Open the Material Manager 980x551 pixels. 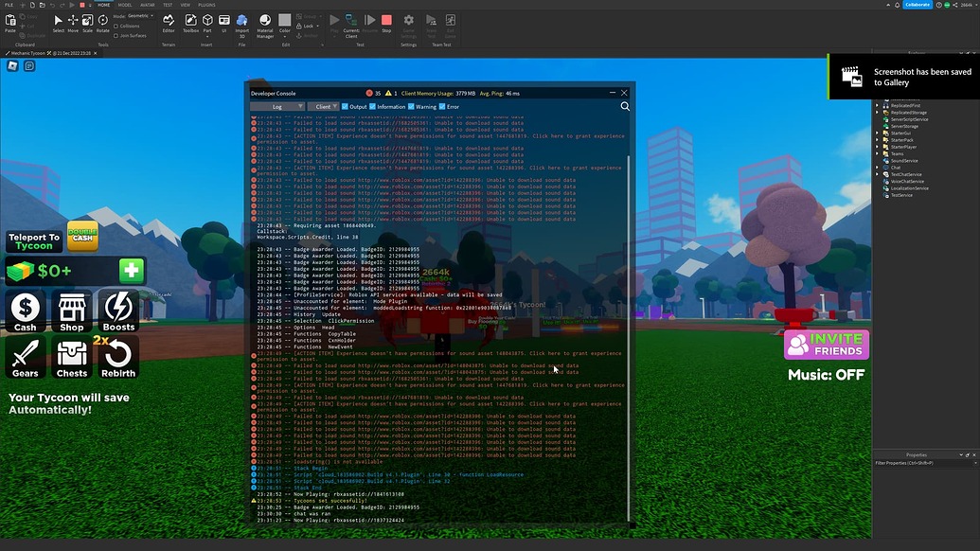pos(265,25)
